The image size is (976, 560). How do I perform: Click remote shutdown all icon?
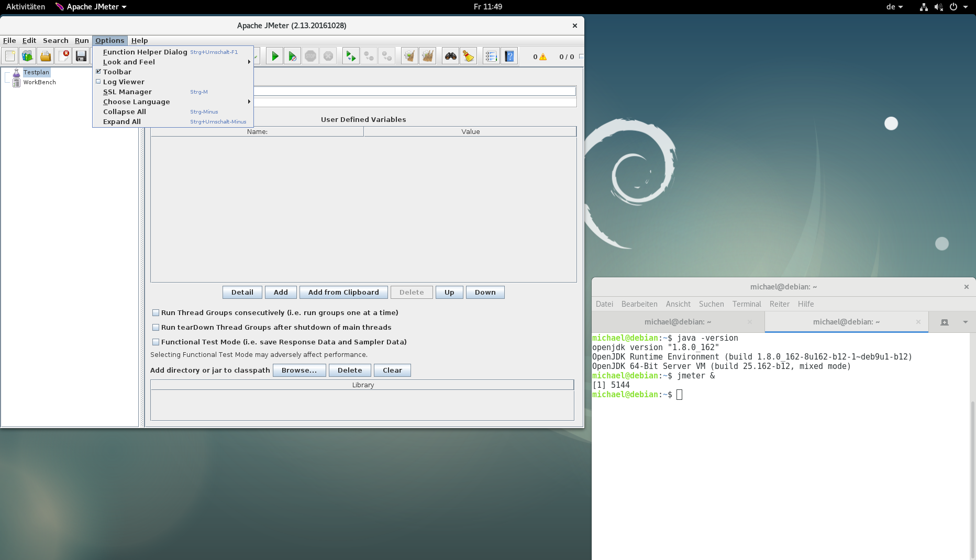pyautogui.click(x=386, y=56)
